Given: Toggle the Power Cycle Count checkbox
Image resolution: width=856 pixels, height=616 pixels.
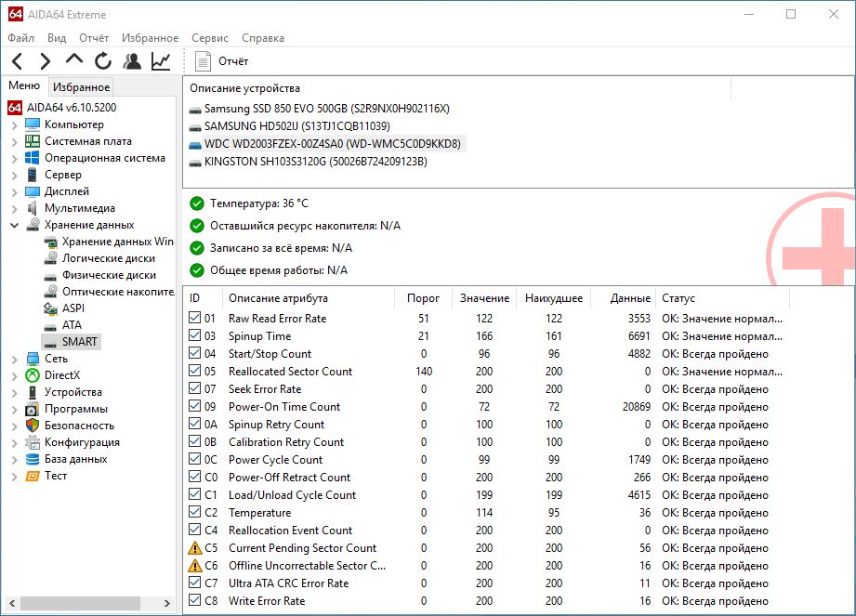Looking at the screenshot, I should coord(194,458).
